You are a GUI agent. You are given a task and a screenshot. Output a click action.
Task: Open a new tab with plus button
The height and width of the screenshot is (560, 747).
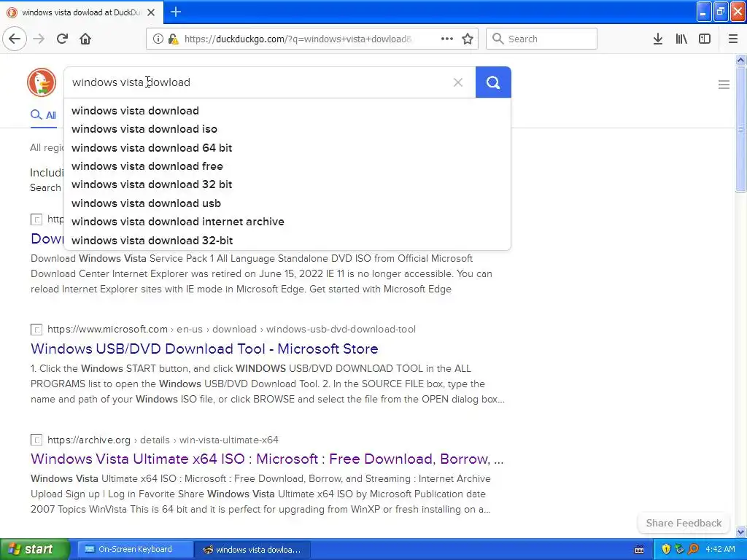pos(176,12)
